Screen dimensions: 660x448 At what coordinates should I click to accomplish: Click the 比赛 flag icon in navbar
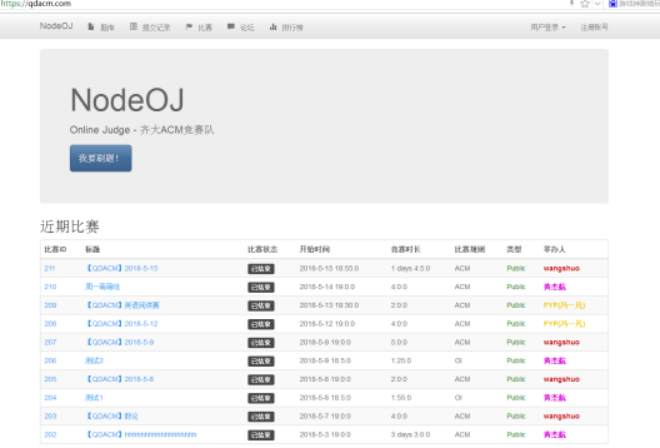coord(189,27)
